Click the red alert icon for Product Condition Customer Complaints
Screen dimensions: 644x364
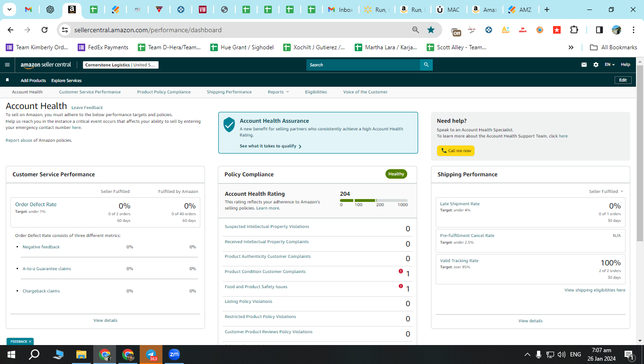click(x=401, y=272)
